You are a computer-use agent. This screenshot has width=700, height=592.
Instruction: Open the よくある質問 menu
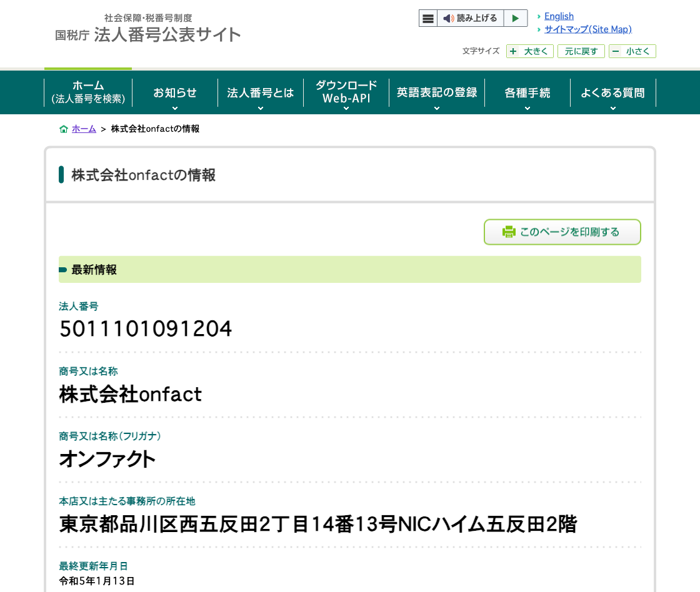coord(613,93)
